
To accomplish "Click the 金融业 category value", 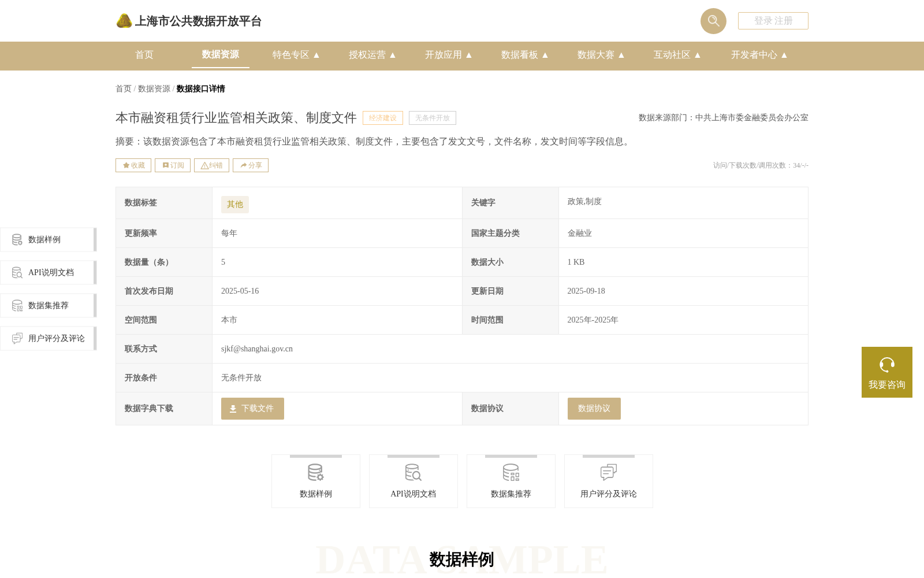I will pos(580,234).
